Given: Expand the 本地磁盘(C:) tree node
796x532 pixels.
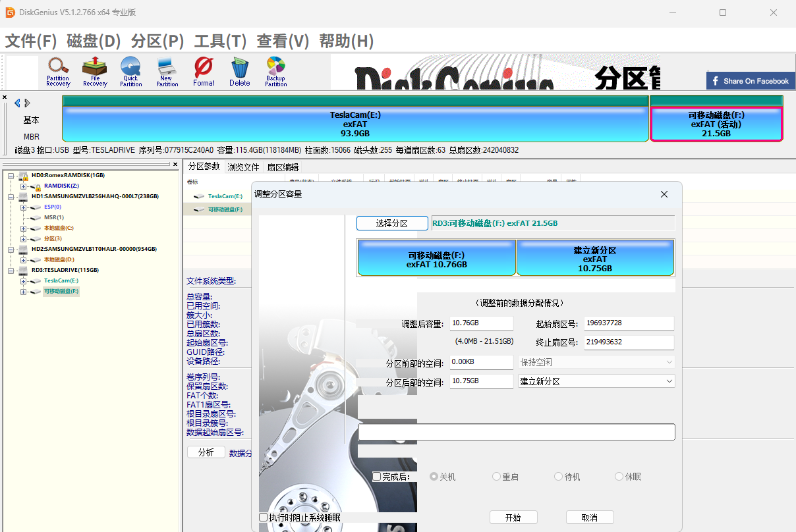Looking at the screenshot, I should [23, 228].
